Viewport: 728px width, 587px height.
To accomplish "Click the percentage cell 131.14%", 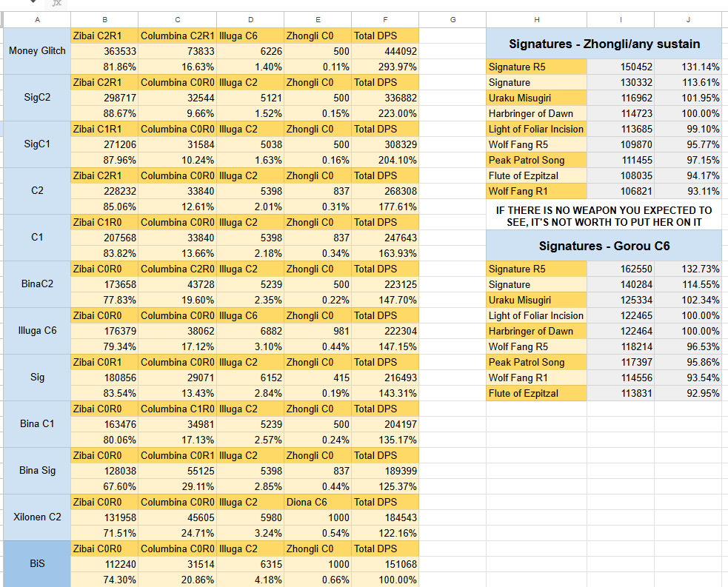I will 688,67.
